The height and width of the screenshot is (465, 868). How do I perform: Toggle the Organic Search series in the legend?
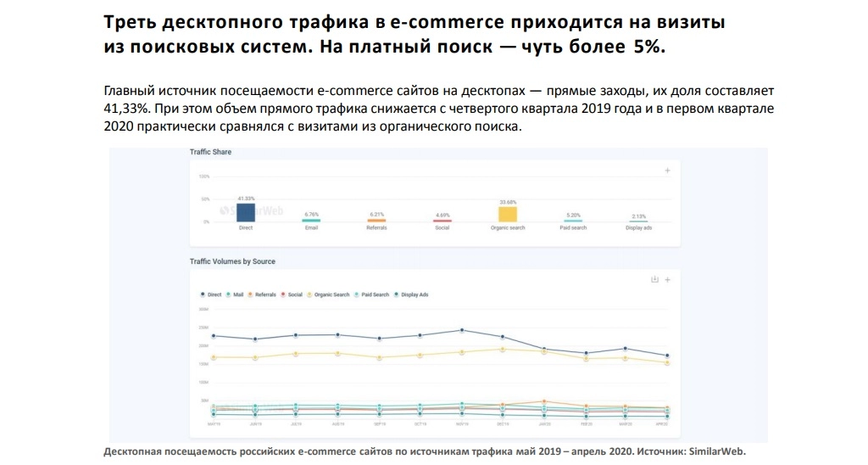point(328,294)
